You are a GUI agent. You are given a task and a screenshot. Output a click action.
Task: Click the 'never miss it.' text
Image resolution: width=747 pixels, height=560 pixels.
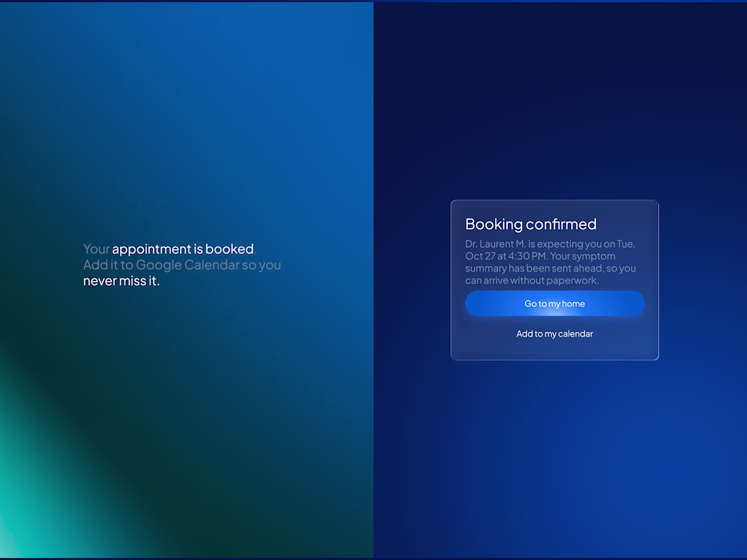point(121,281)
